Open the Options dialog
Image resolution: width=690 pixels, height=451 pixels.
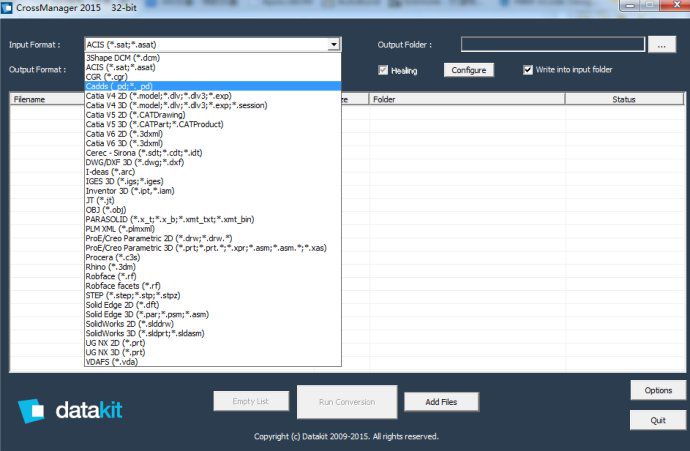click(657, 390)
